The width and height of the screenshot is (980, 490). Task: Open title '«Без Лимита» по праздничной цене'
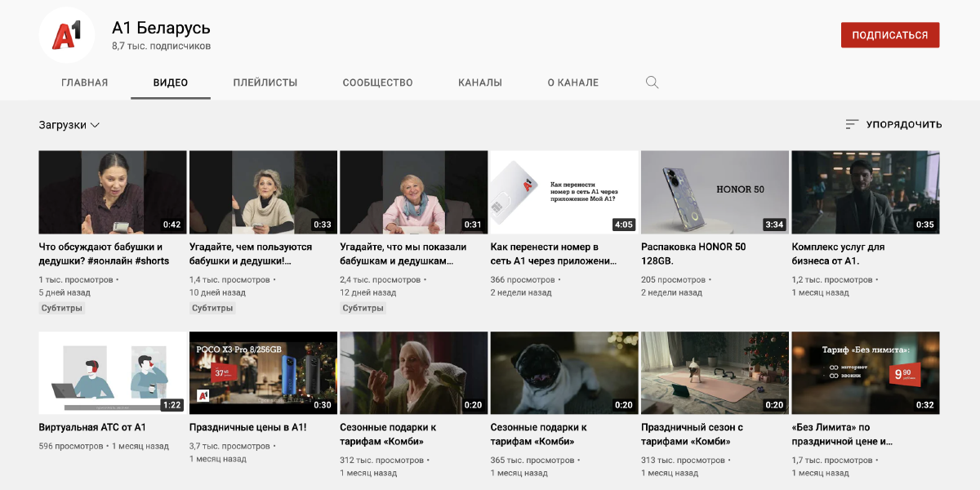[842, 434]
